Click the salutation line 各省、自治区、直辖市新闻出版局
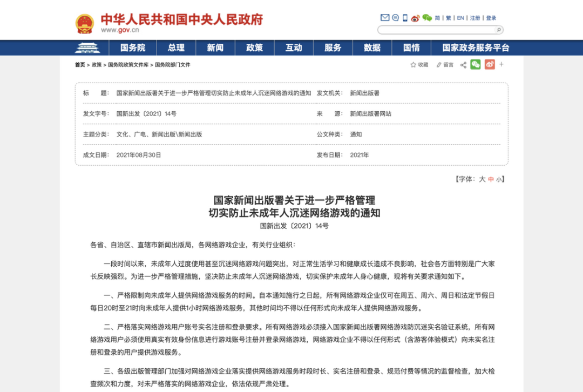583x392 pixels. [x=193, y=245]
